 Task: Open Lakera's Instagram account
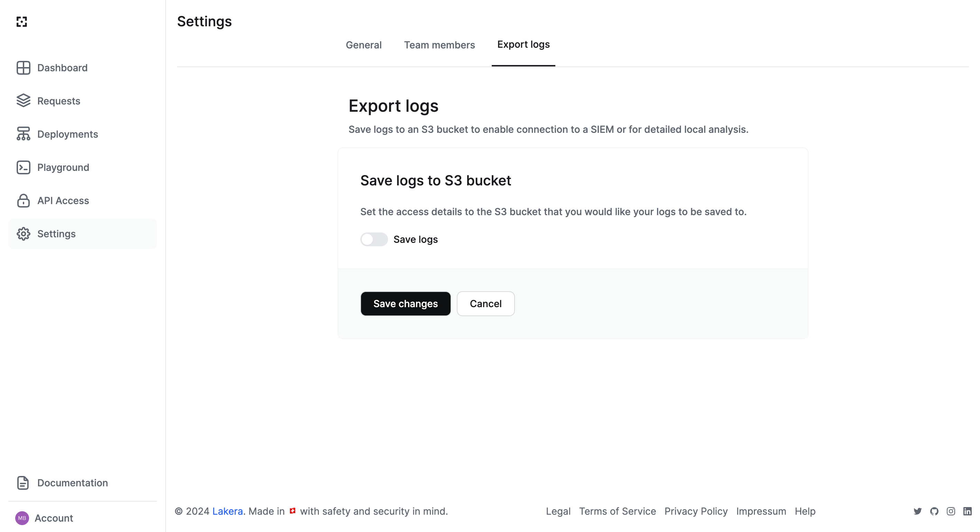pyautogui.click(x=950, y=511)
